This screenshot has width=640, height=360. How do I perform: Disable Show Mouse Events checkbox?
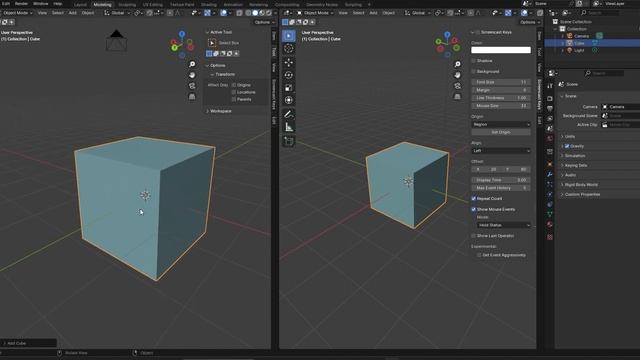[x=474, y=209]
